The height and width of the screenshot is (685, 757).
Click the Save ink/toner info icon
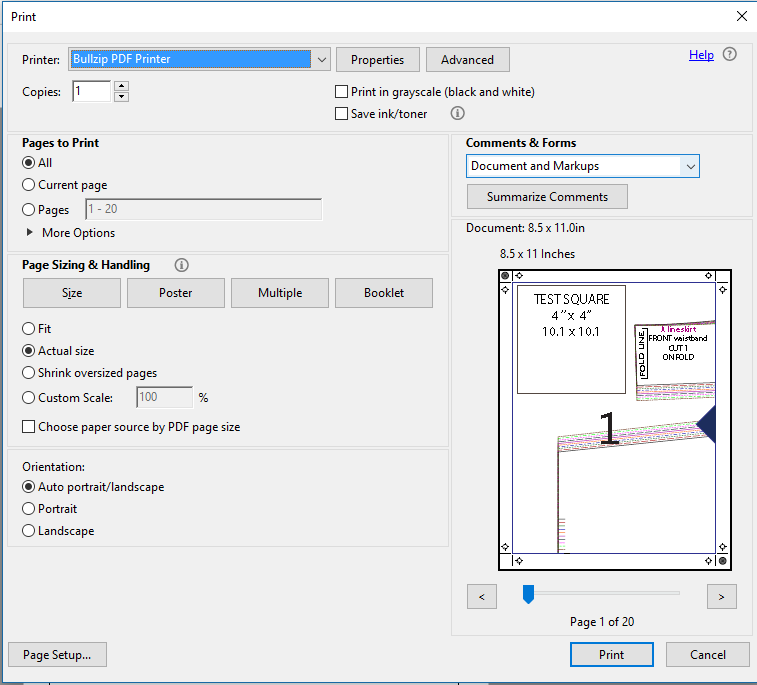pos(457,113)
